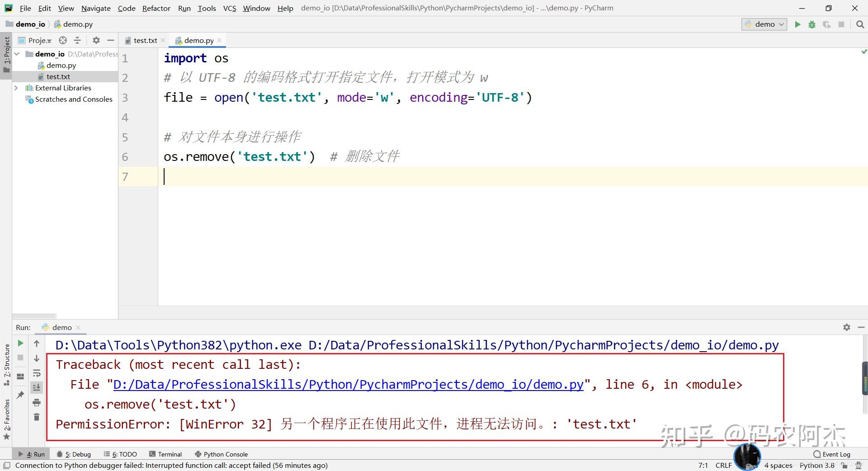
Task: Toggle the tool window quick access icon in status bar corner
Action: pyautogui.click(x=7, y=465)
